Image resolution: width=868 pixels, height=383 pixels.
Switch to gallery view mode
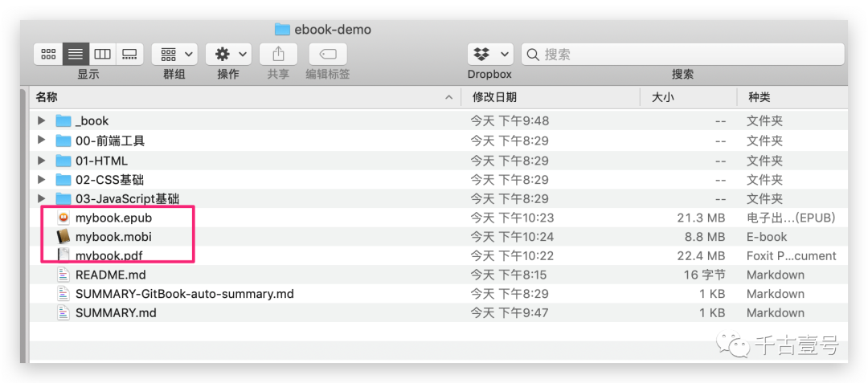coord(129,54)
